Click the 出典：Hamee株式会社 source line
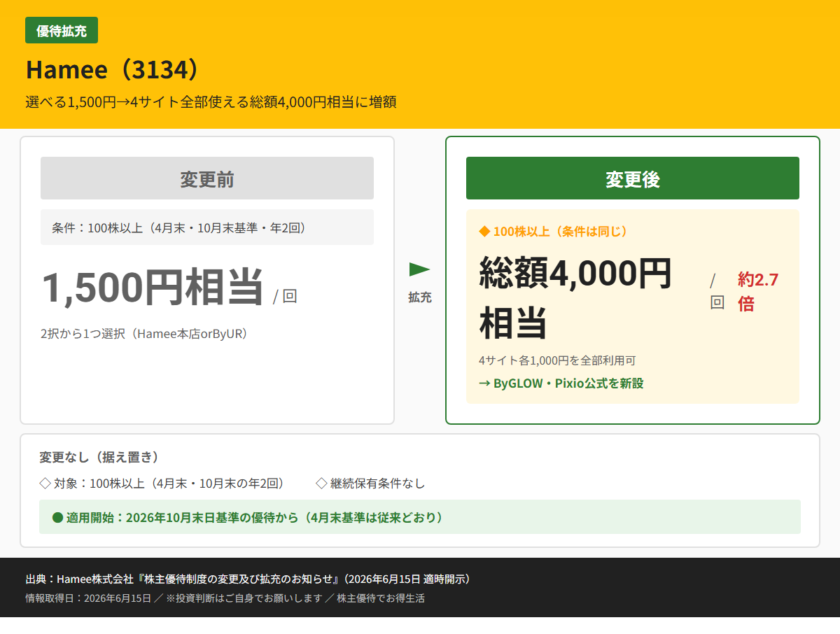This screenshot has width=840, height=634. click(248, 579)
